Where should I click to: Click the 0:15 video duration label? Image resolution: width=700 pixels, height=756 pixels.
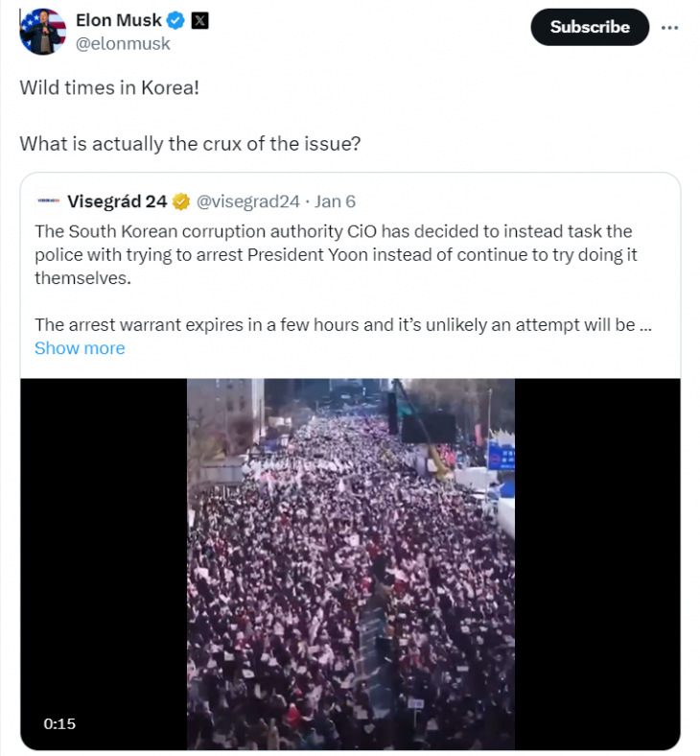coord(59,723)
